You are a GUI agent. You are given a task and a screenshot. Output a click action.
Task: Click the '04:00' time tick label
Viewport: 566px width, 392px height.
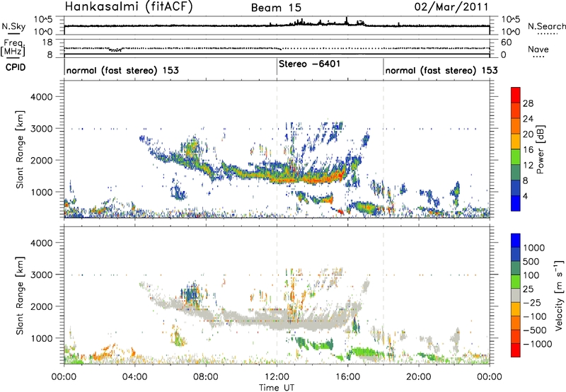tap(135, 377)
